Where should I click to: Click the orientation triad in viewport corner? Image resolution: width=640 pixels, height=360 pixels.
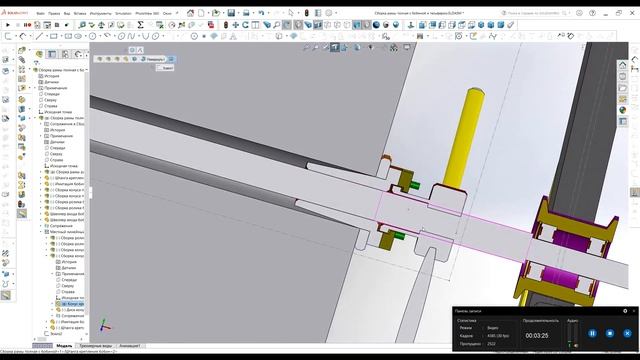click(104, 326)
